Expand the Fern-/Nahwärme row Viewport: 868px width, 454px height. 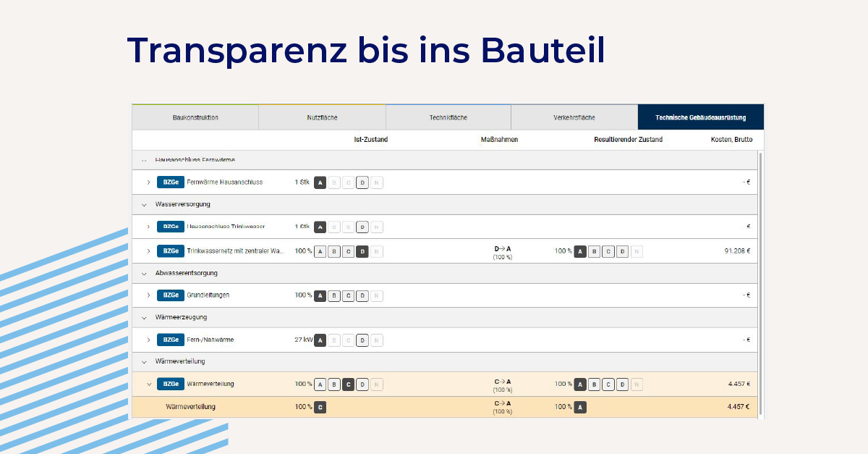pyautogui.click(x=149, y=340)
